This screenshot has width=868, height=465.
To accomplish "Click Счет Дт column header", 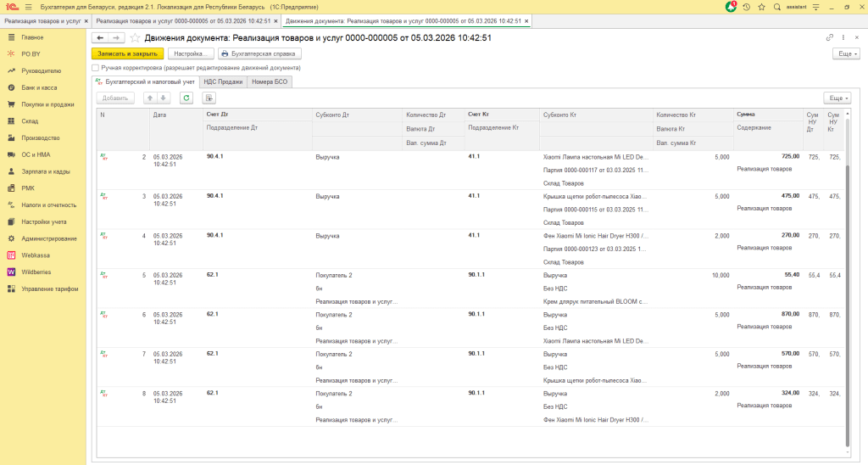I will coord(258,115).
